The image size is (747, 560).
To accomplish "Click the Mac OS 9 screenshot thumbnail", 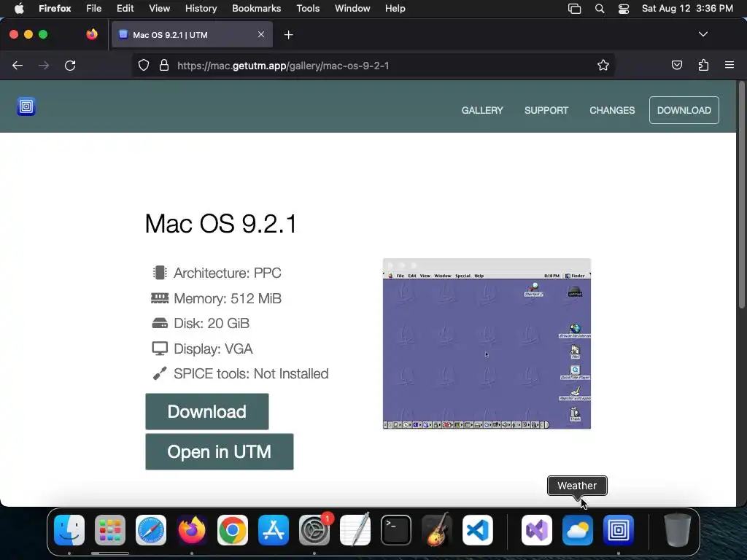I will coord(487,344).
